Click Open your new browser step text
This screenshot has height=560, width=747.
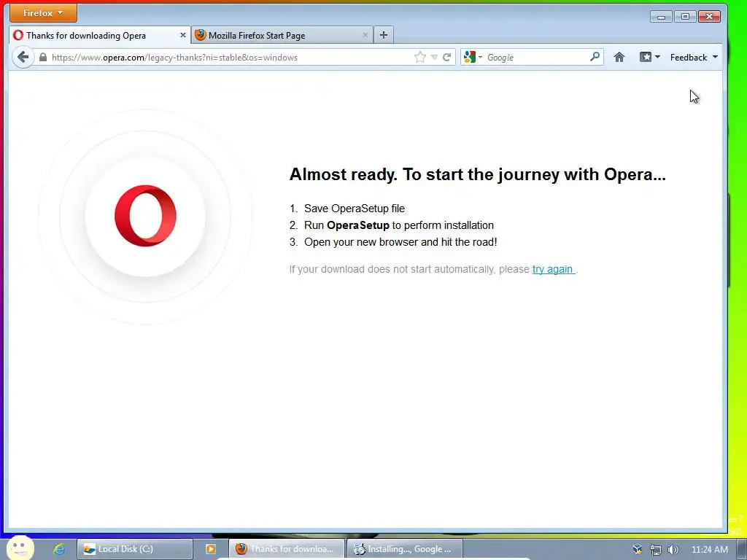[x=400, y=242]
